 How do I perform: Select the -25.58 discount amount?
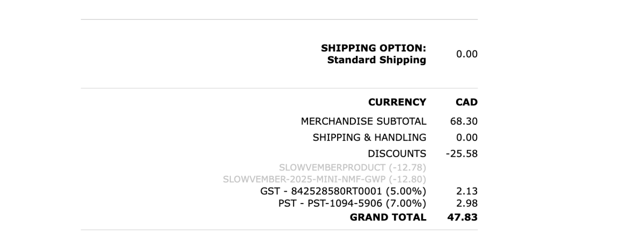[x=462, y=154]
